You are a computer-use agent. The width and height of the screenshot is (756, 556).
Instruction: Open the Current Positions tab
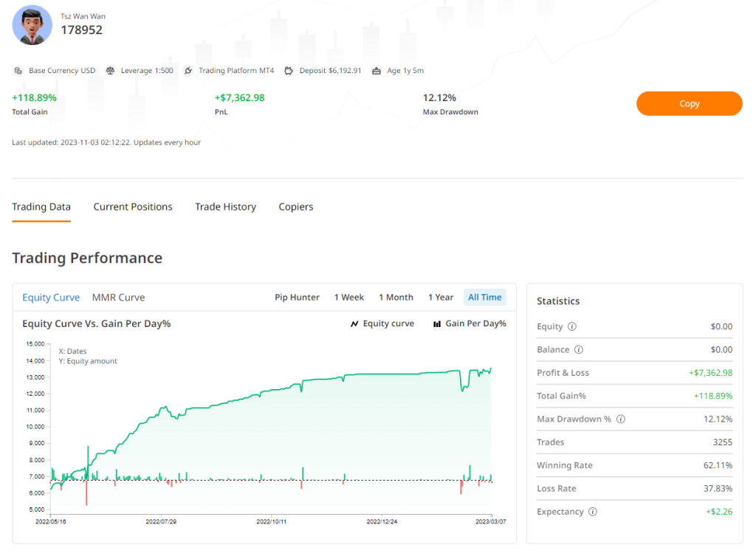click(x=133, y=207)
